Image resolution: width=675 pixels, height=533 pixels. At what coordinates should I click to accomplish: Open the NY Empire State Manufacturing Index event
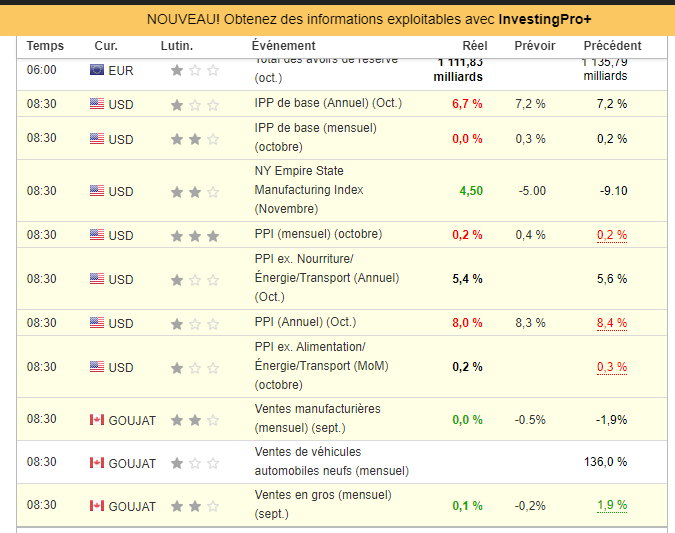[x=308, y=190]
